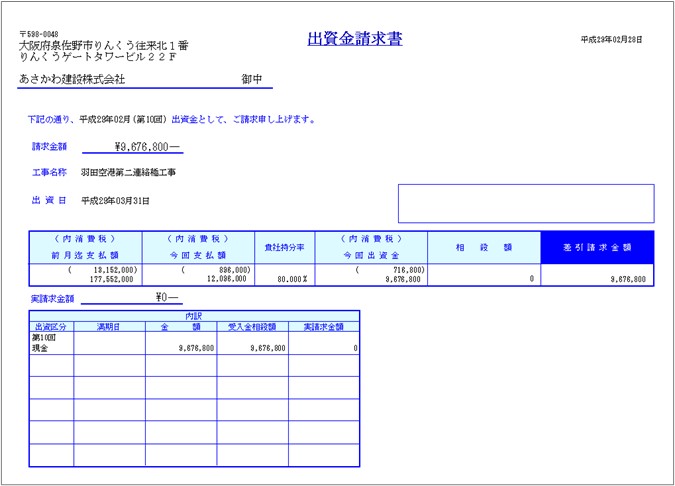Viewport: 675px width, 486px height.
Task: Click the 内訳 breakdown table title
Action: click(195, 316)
